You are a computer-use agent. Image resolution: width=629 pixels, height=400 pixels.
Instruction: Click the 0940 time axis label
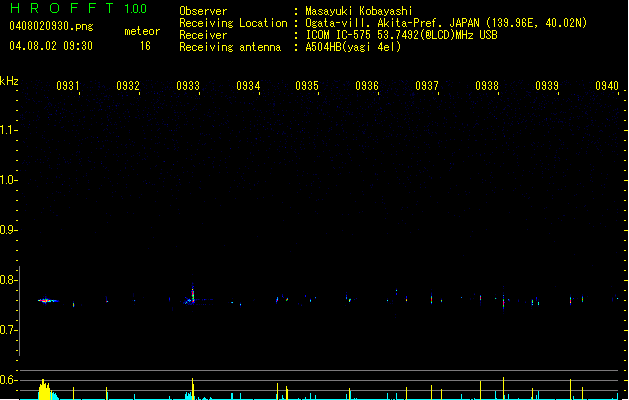(x=607, y=86)
